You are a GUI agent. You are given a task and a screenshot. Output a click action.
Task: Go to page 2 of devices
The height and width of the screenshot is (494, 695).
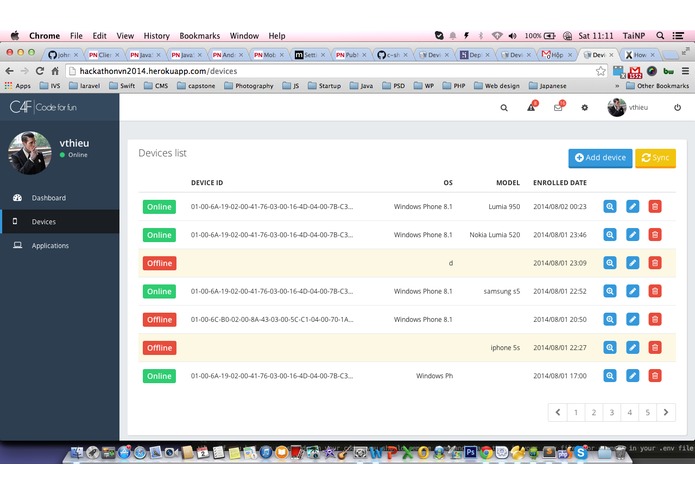pos(594,412)
